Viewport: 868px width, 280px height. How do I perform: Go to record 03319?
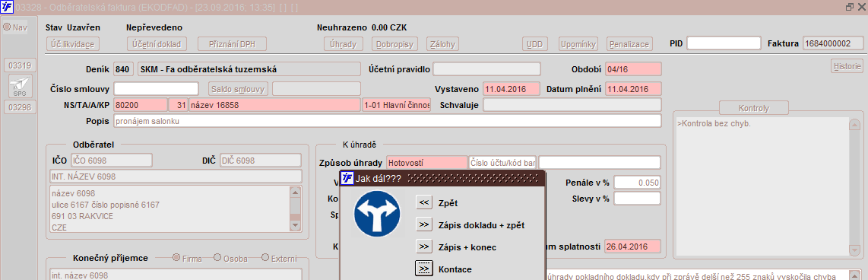(19, 65)
